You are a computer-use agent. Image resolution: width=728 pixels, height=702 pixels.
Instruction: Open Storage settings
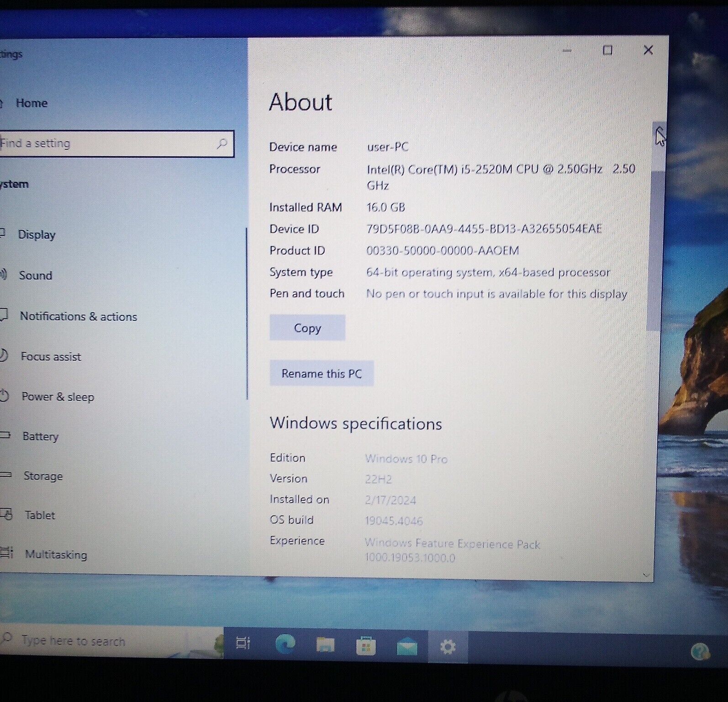click(x=43, y=476)
